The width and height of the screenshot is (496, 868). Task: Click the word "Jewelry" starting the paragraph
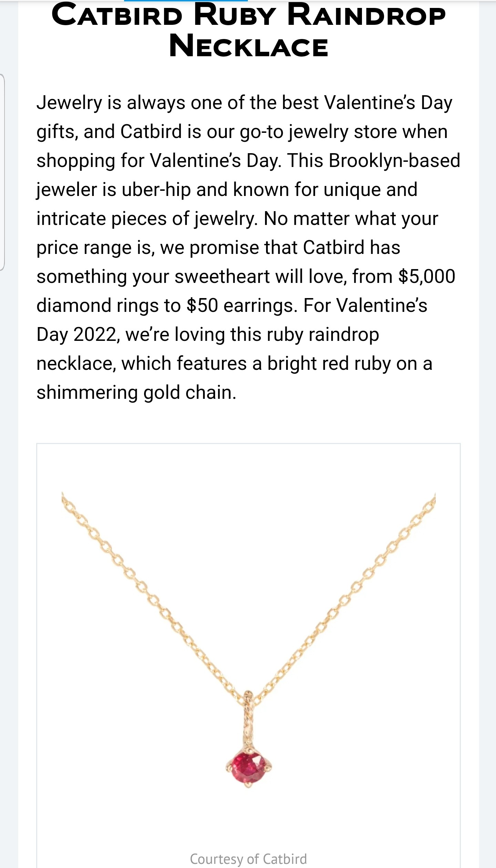(69, 103)
